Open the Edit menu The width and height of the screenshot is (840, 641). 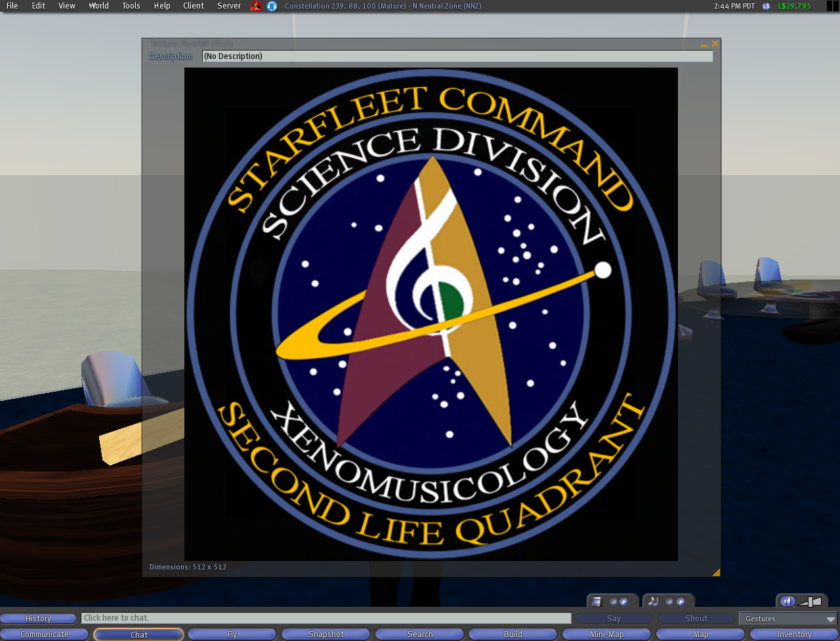(x=38, y=6)
